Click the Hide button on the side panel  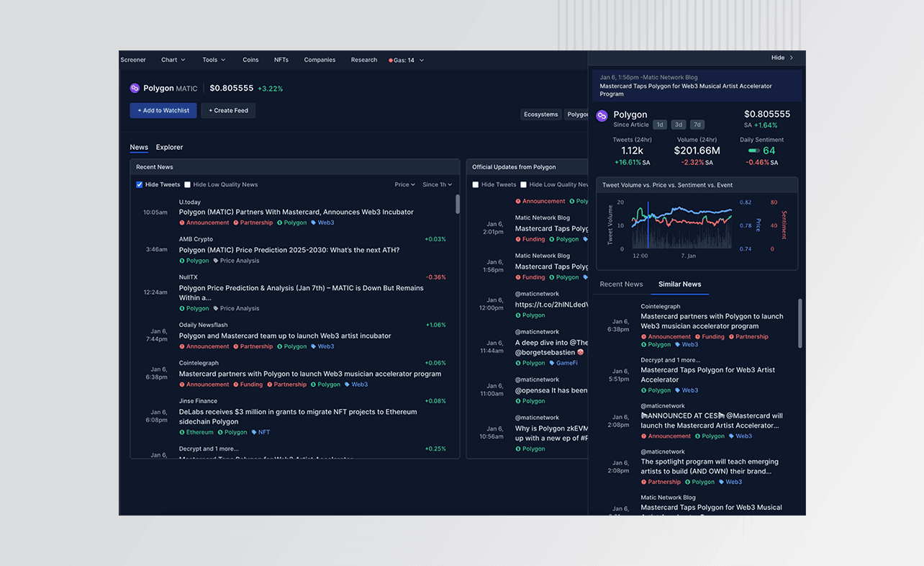point(782,58)
